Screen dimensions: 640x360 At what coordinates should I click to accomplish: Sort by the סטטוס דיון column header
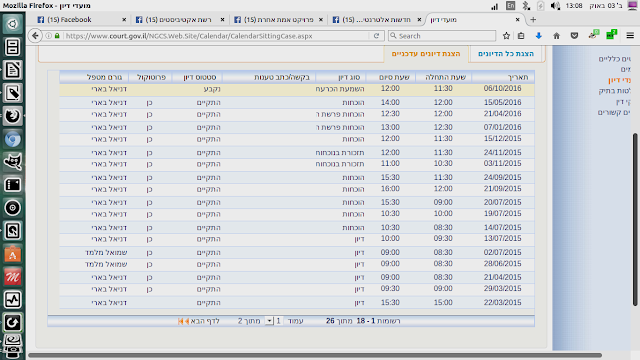point(200,77)
